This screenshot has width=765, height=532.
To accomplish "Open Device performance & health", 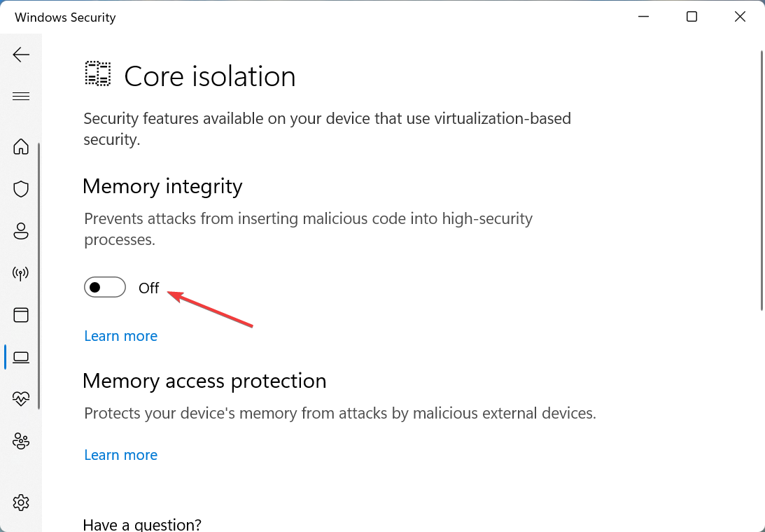I will (x=21, y=398).
